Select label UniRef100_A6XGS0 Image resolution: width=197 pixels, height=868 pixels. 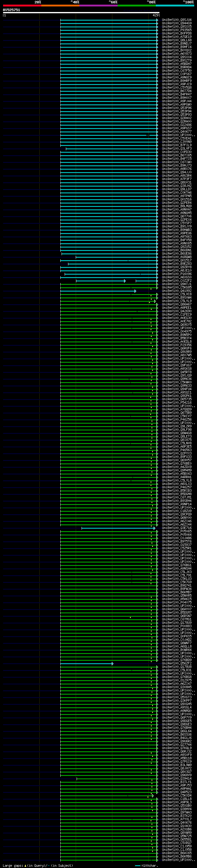click(x=176, y=277)
